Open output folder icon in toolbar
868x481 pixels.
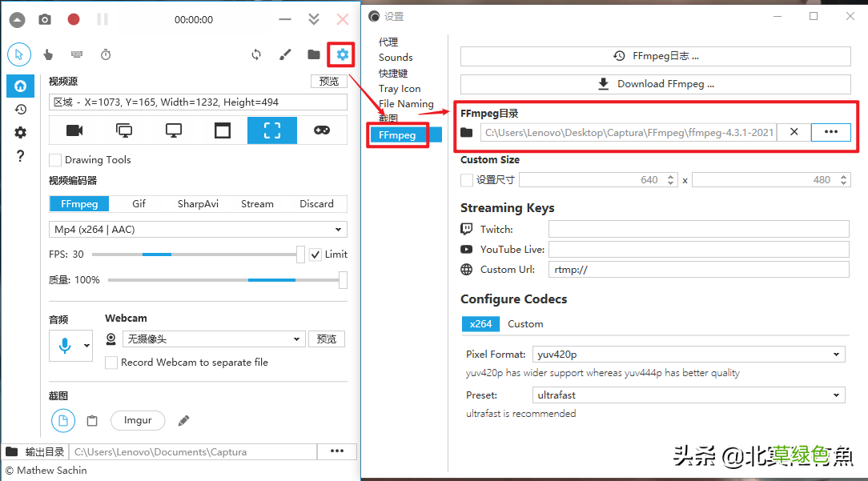[x=314, y=54]
